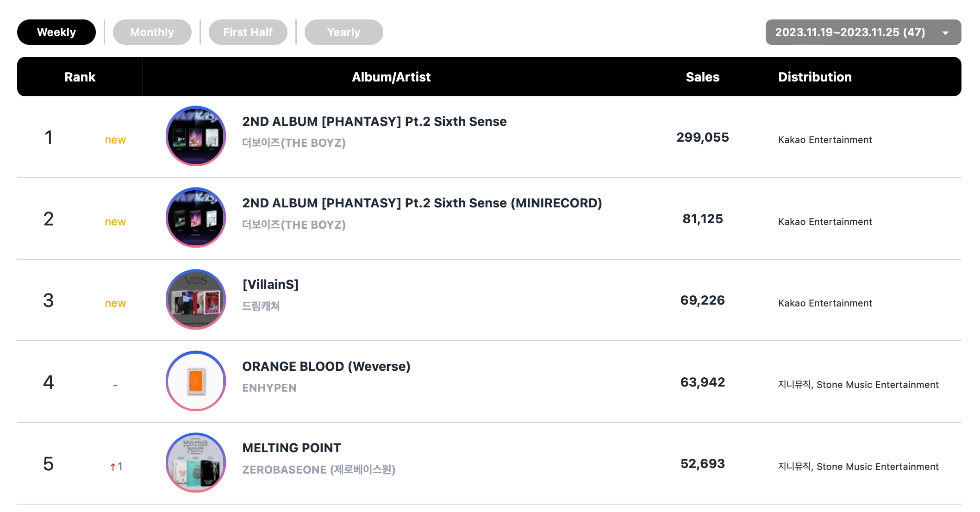Click MELTING POINT album title
This screenshot has width=980, height=512.
pyautogui.click(x=291, y=448)
